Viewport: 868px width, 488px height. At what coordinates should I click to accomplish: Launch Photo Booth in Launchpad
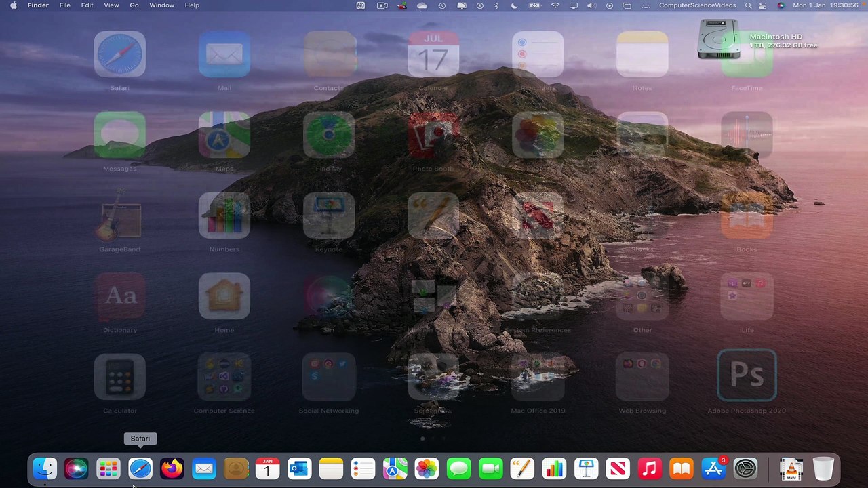tap(433, 135)
